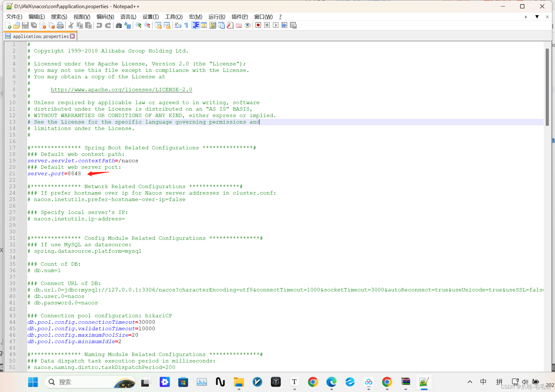Save the current file via toolbar
Image resolution: width=555 pixels, height=392 pixels.
(x=25, y=26)
